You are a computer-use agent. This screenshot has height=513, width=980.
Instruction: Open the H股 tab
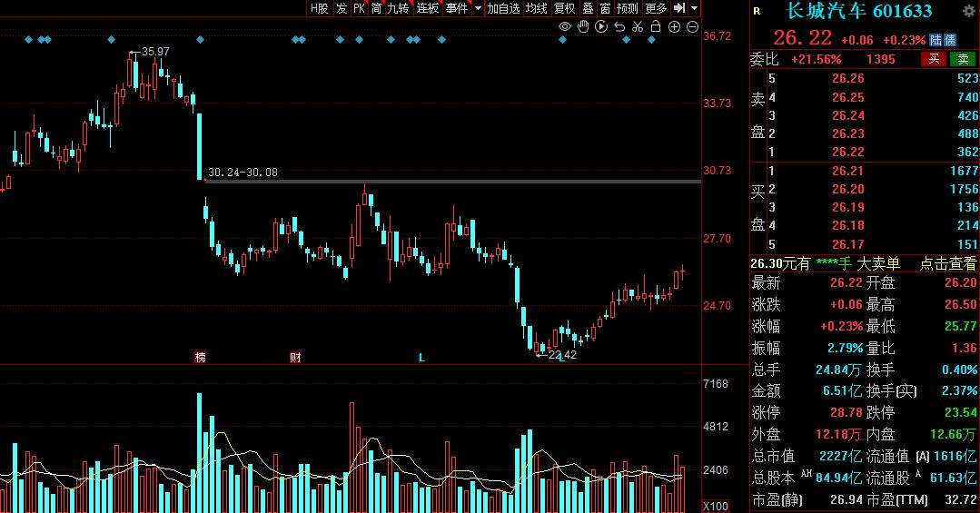point(320,8)
